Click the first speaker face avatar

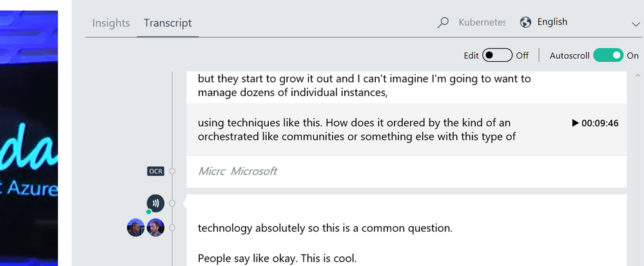point(136,227)
